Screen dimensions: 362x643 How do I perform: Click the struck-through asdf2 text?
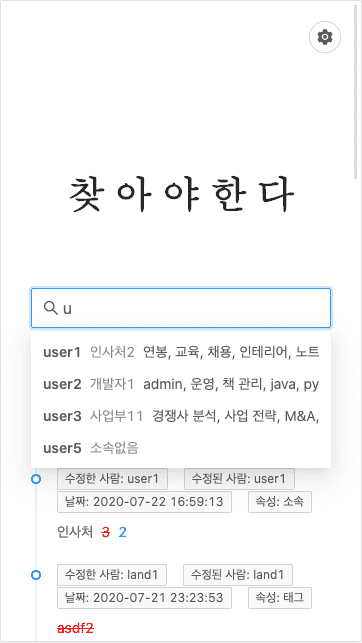[75, 627]
